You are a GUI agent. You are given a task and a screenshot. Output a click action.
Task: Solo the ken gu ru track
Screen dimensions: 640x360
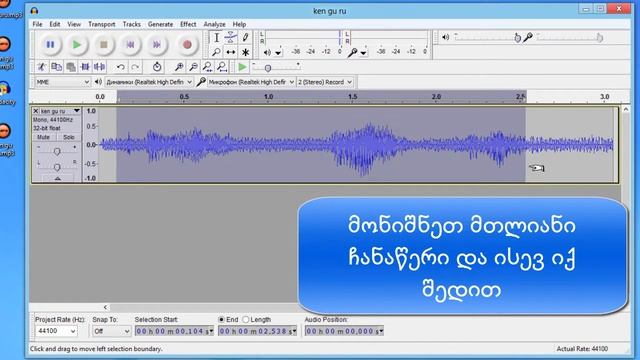(69, 137)
